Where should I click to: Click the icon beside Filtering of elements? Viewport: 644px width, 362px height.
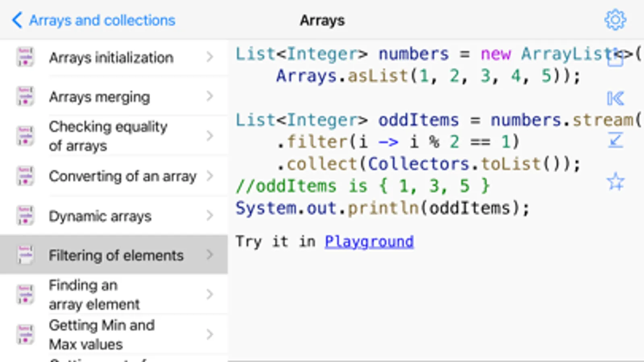click(25, 255)
